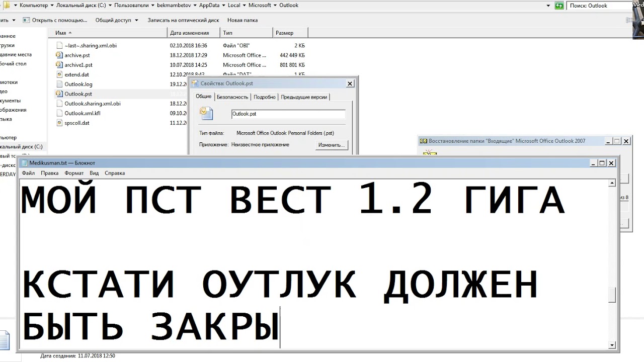Click the folder icon in Explorer address bar
Screen dimensions: 644x362
7,5
